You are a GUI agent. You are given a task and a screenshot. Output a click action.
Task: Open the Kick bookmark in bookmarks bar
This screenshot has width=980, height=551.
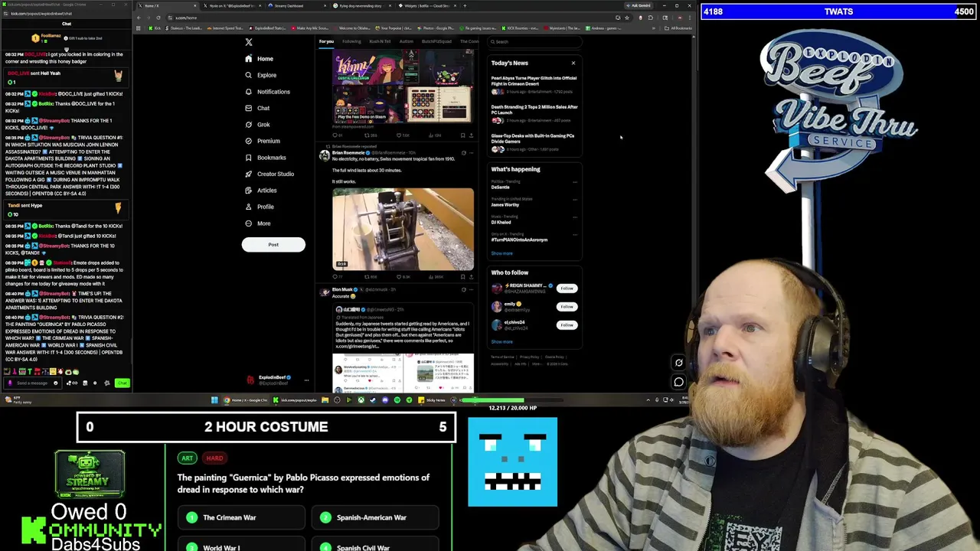[x=155, y=28]
